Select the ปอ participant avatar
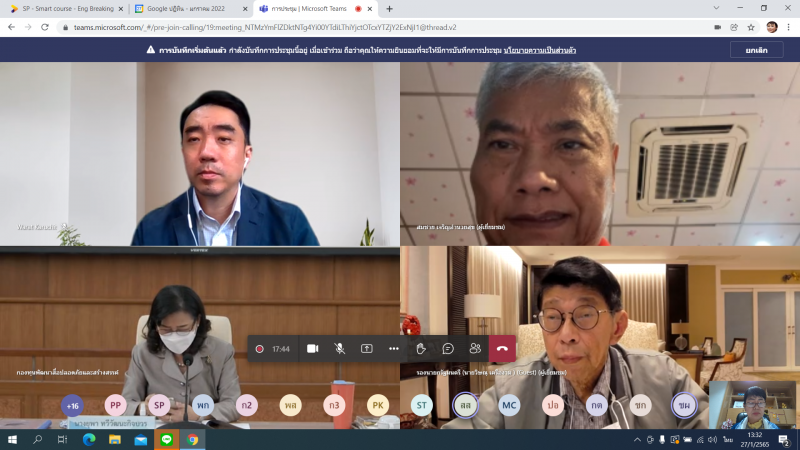800x450 pixels. coord(553,405)
